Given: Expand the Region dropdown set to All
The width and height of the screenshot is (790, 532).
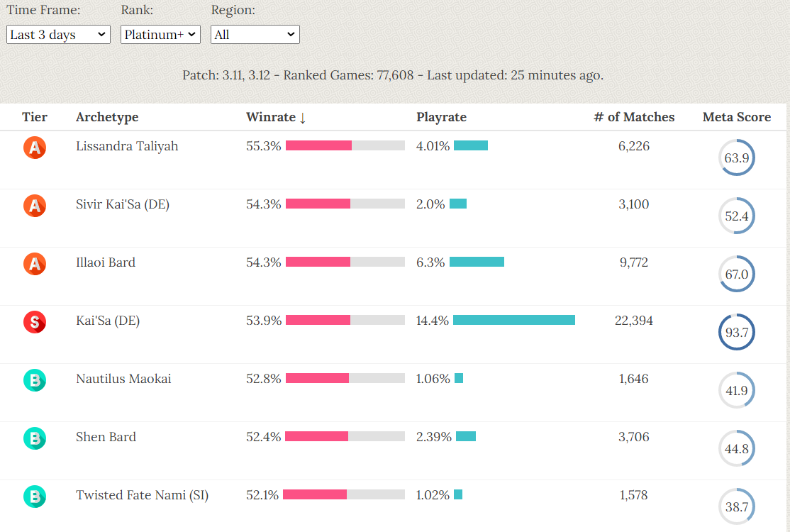Looking at the screenshot, I should (255, 34).
